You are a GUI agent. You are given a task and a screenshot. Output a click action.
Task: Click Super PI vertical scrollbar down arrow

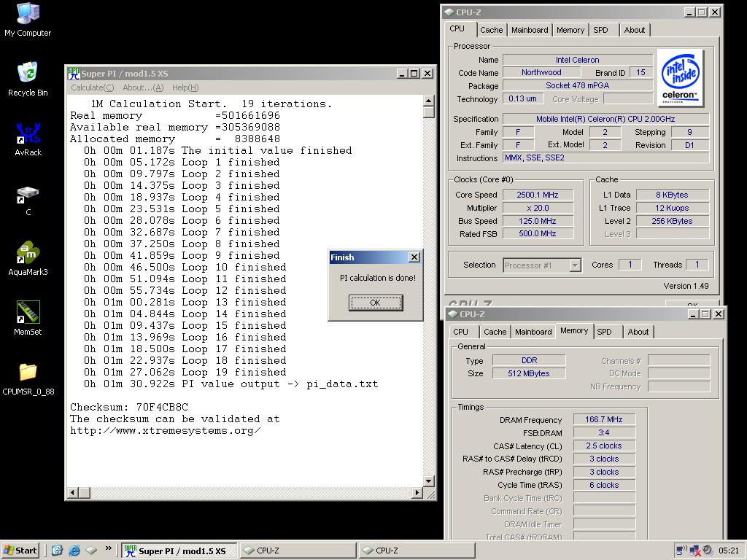[428, 481]
